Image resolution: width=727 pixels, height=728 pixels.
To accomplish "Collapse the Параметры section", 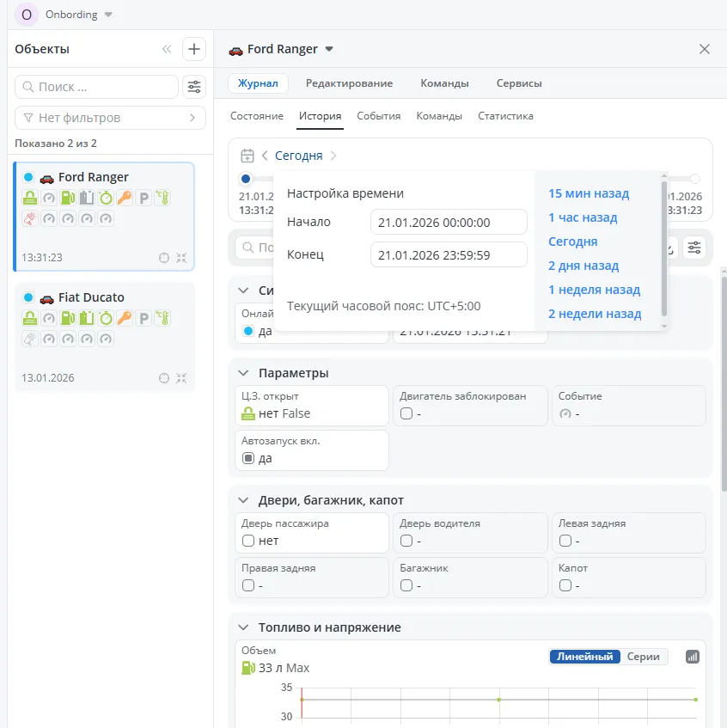I will [x=242, y=373].
